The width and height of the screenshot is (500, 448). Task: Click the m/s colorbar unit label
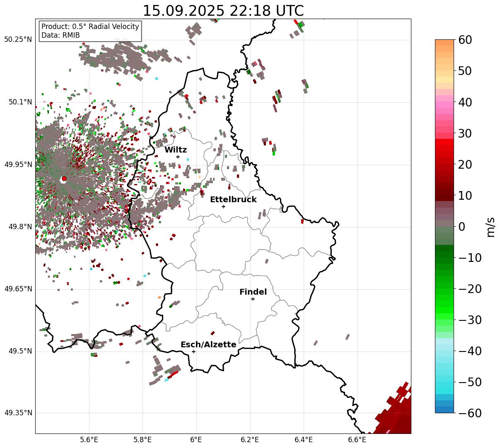click(x=490, y=227)
